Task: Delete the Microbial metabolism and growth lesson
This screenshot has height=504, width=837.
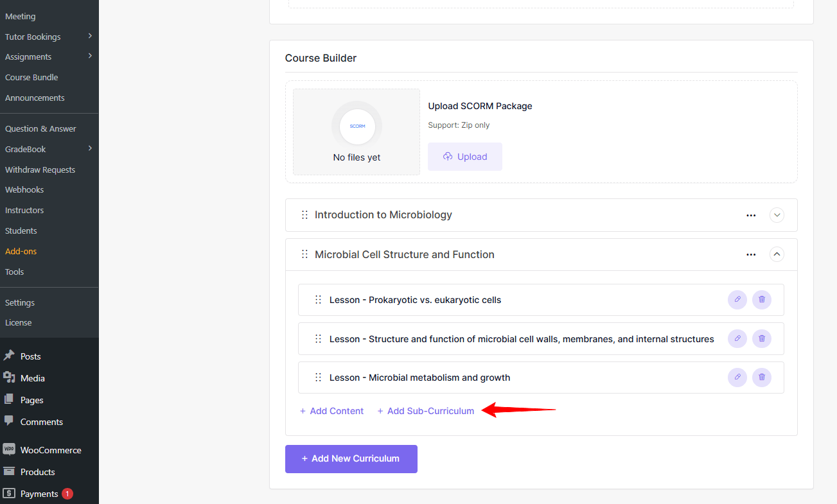Action: [762, 378]
